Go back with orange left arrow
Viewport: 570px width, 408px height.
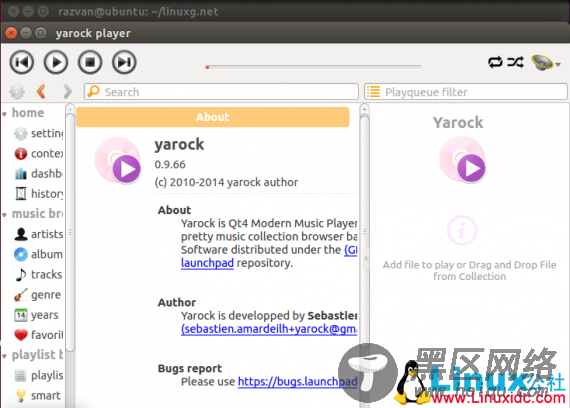pos(41,92)
